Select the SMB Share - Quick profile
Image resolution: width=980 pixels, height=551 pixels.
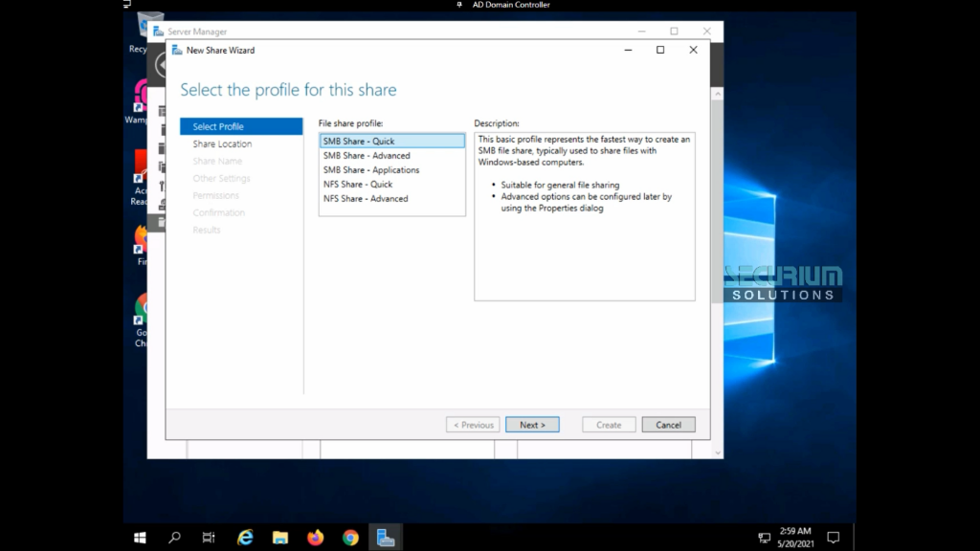point(391,142)
